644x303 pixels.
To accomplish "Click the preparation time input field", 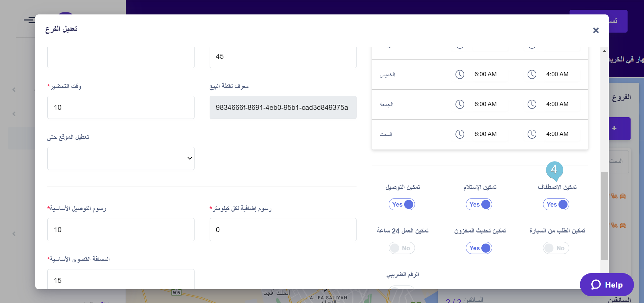I will click(x=121, y=107).
